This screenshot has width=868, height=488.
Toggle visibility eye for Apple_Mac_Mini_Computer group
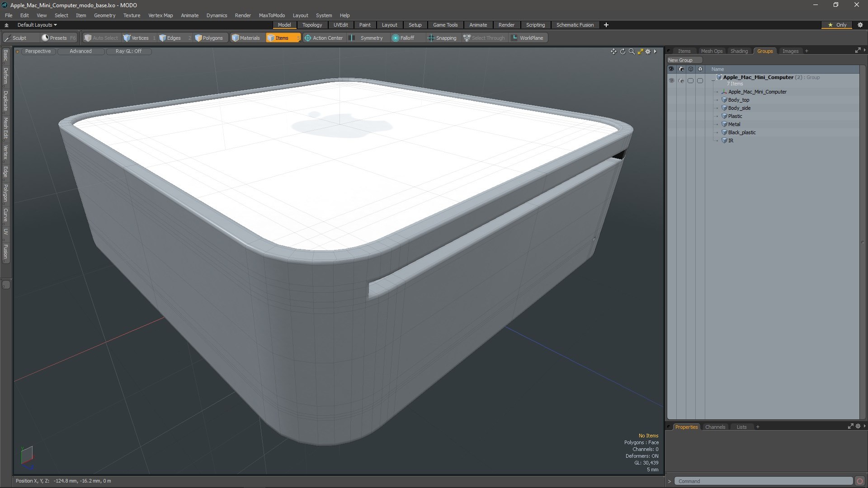coord(671,80)
